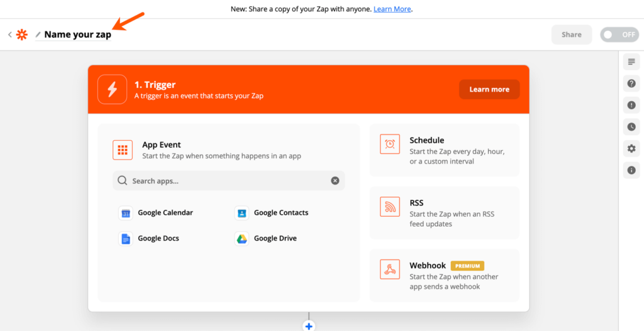Open the alerts exclamation sidebar icon
The image size is (644, 331).
631,106
